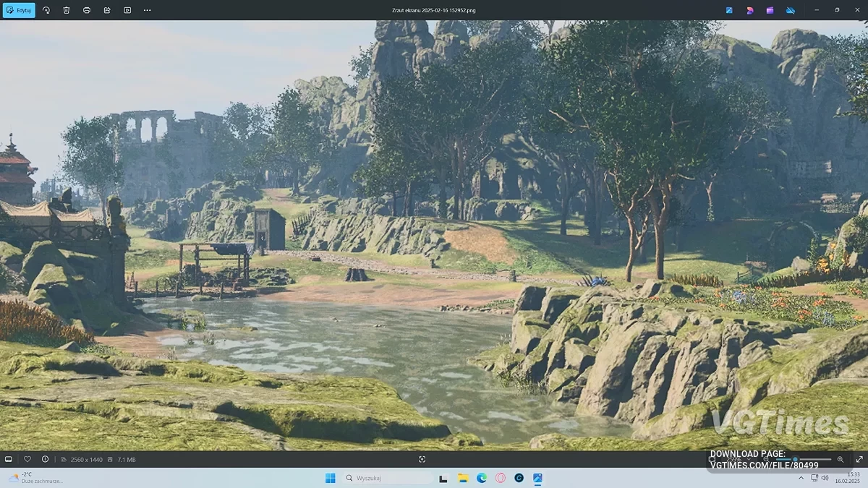This screenshot has height=488, width=868.
Task: Open the share icon in the toolbar
Action: point(107,10)
